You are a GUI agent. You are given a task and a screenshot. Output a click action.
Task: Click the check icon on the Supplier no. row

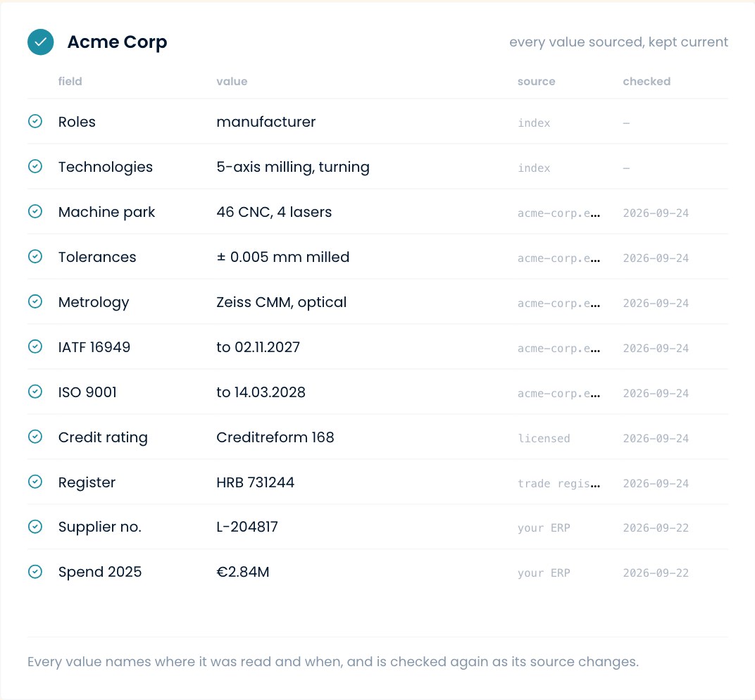coord(35,527)
